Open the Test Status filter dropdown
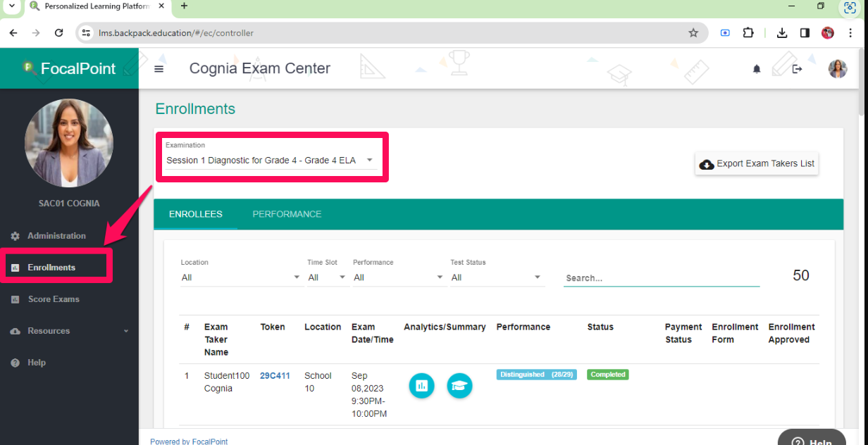This screenshot has height=445, width=868. pyautogui.click(x=497, y=277)
